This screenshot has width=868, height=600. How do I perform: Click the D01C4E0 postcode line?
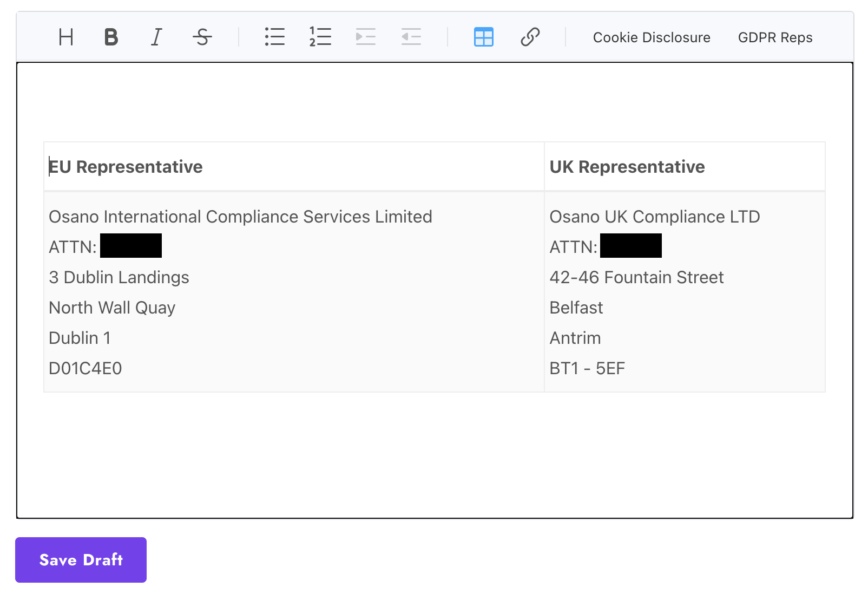[x=86, y=368]
